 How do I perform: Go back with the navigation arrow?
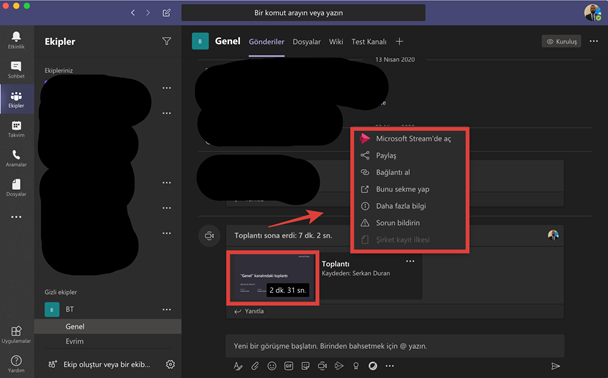click(133, 13)
